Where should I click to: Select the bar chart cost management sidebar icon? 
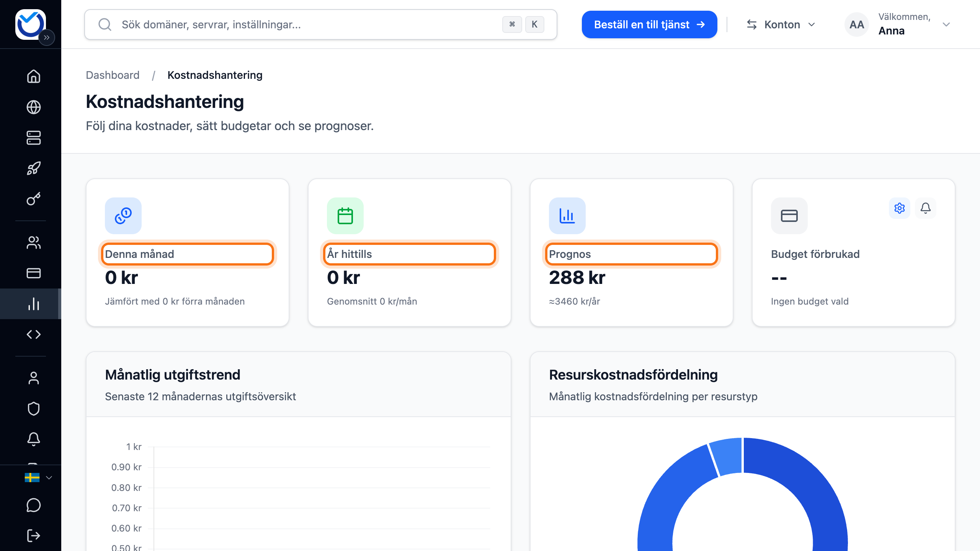coord(34,304)
